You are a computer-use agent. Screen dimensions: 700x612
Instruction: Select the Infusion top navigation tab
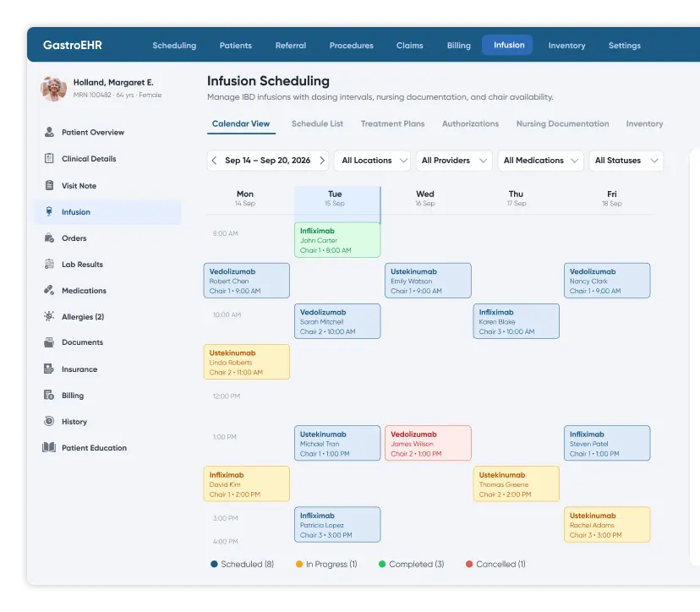pyautogui.click(x=507, y=45)
